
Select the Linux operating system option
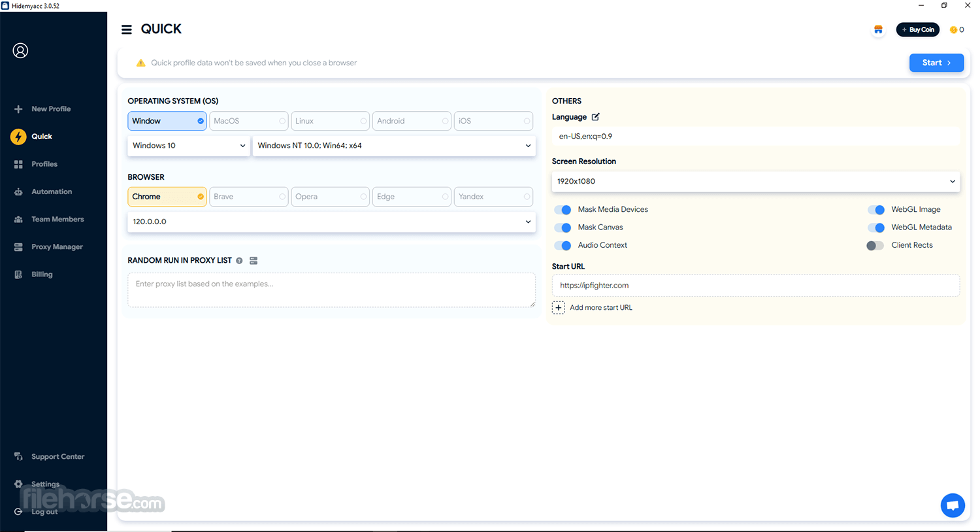click(x=331, y=121)
